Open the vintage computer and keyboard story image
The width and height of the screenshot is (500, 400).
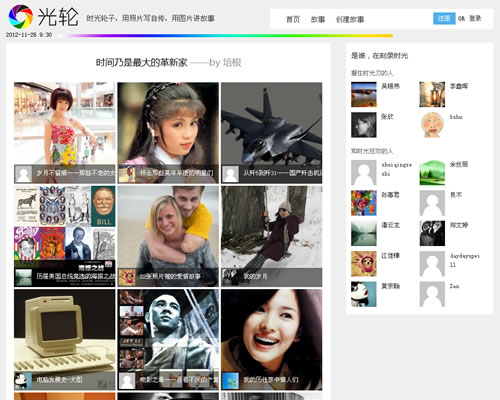point(65,330)
